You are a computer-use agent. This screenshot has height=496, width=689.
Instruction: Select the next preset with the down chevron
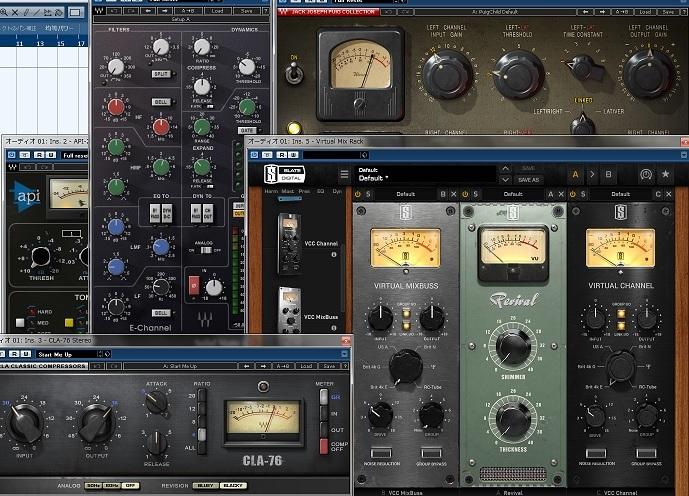tap(505, 180)
